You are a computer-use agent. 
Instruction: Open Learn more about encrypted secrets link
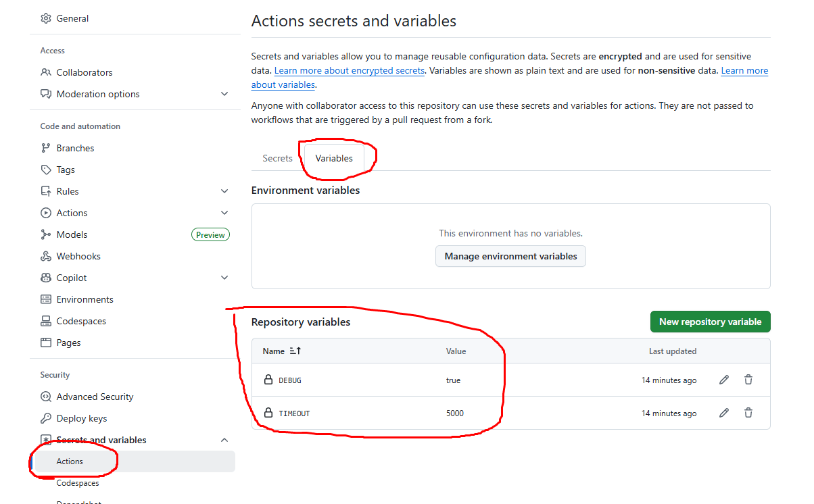pos(350,70)
